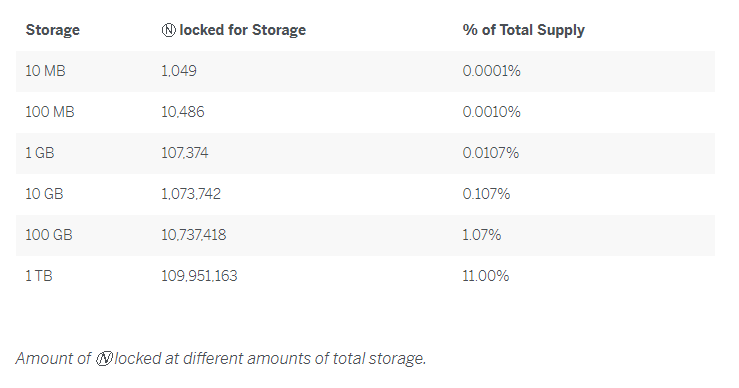Select the Storage column header
This screenshot has width=739, height=388.
52,30
